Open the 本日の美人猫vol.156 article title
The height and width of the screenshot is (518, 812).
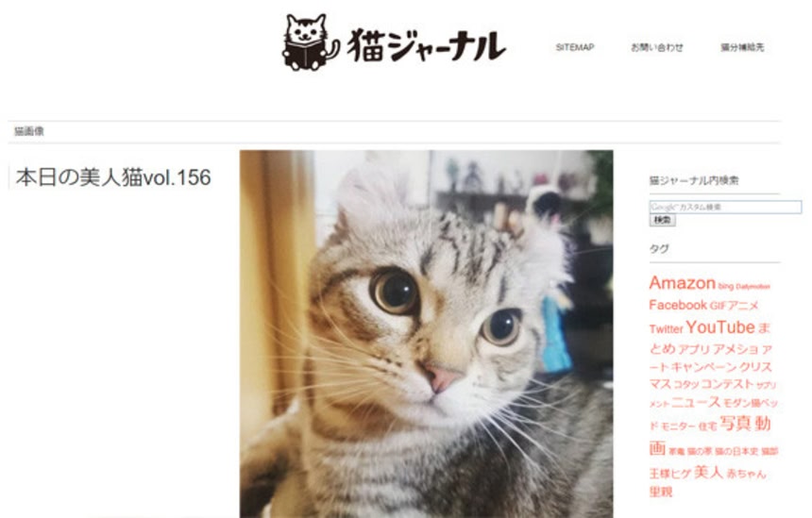(113, 177)
